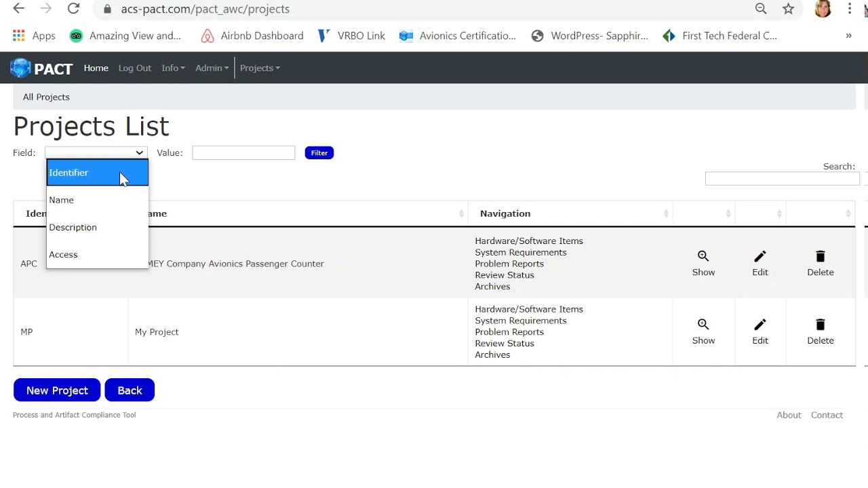The height and width of the screenshot is (488, 868).
Task: Click the Edit pencil icon for APC project
Action: tap(759, 256)
